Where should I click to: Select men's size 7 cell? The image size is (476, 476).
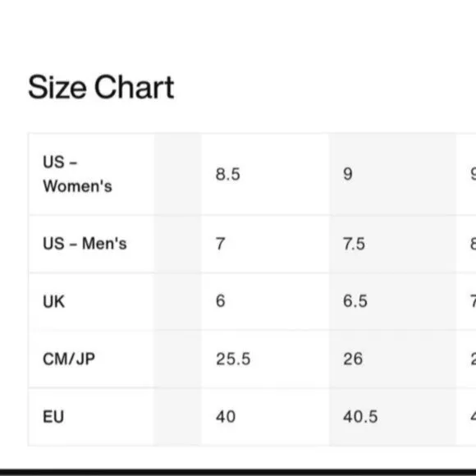point(265,244)
